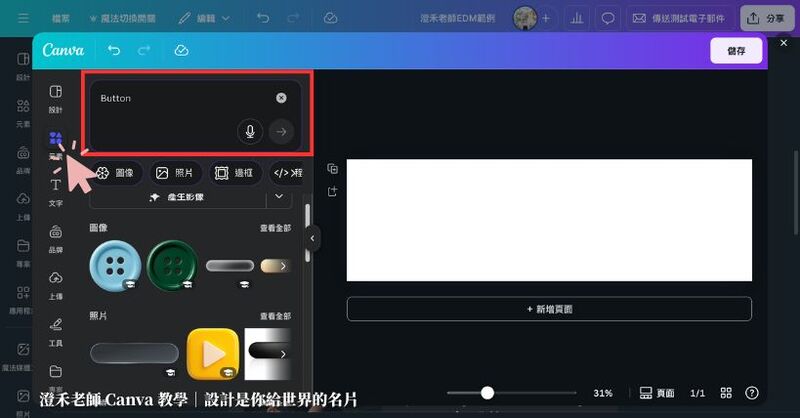
Task: Click 傳送測試電子郵件 button
Action: (x=679, y=18)
